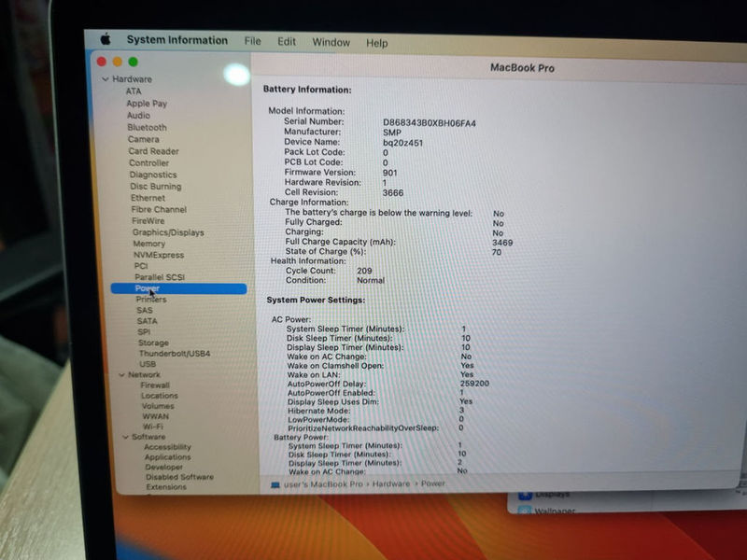Screen dimensions: 747x560
Task: Select Fibre Channel in the sidebar
Action: pyautogui.click(x=159, y=209)
